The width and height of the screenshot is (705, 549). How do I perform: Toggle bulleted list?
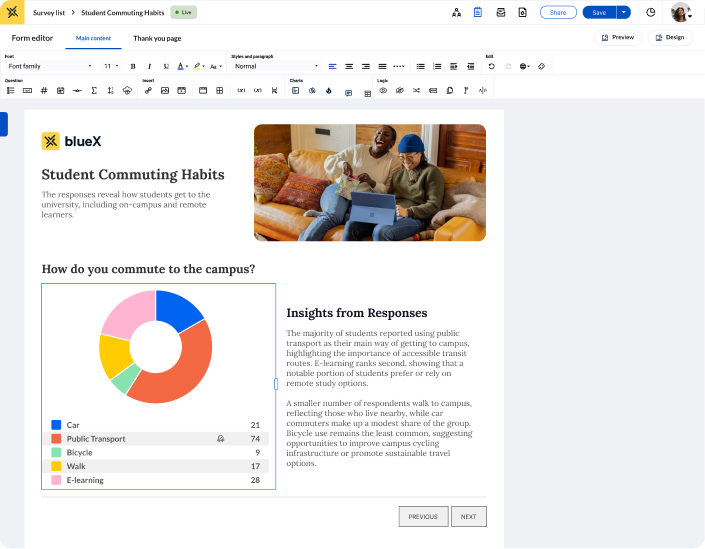tap(420, 66)
